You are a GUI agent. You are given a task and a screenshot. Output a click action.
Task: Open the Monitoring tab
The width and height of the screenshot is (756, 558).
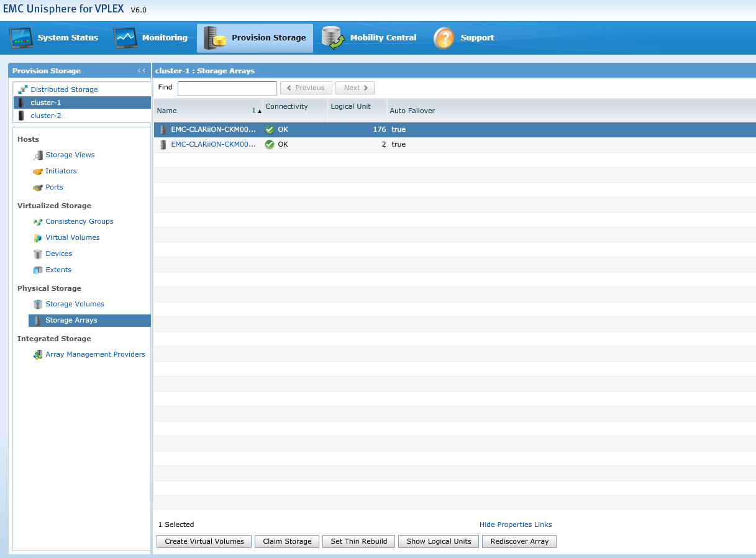pos(150,38)
